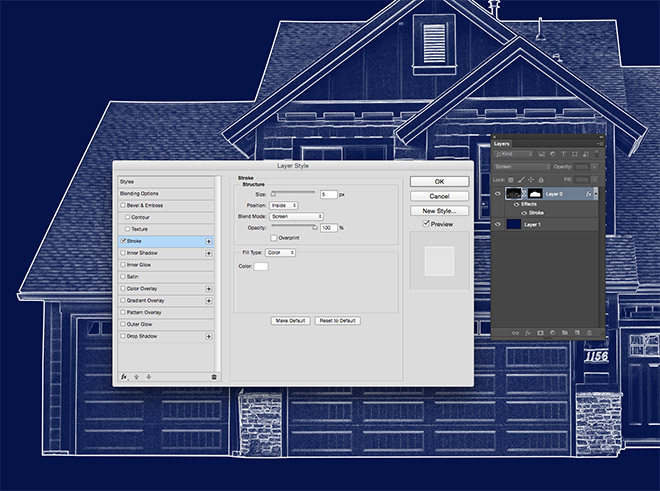Select the Layers panel tab
Viewport: 660px width, 491px height.
coord(502,143)
